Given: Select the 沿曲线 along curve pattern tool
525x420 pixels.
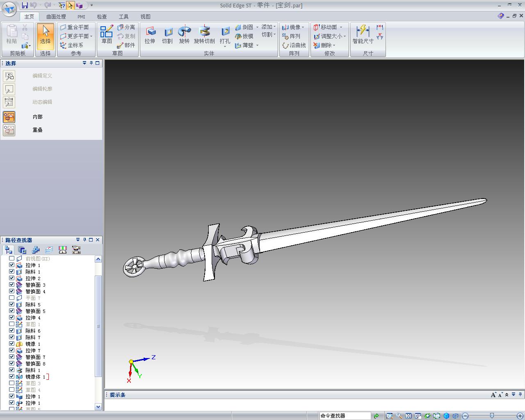Looking at the screenshot, I should [x=294, y=45].
